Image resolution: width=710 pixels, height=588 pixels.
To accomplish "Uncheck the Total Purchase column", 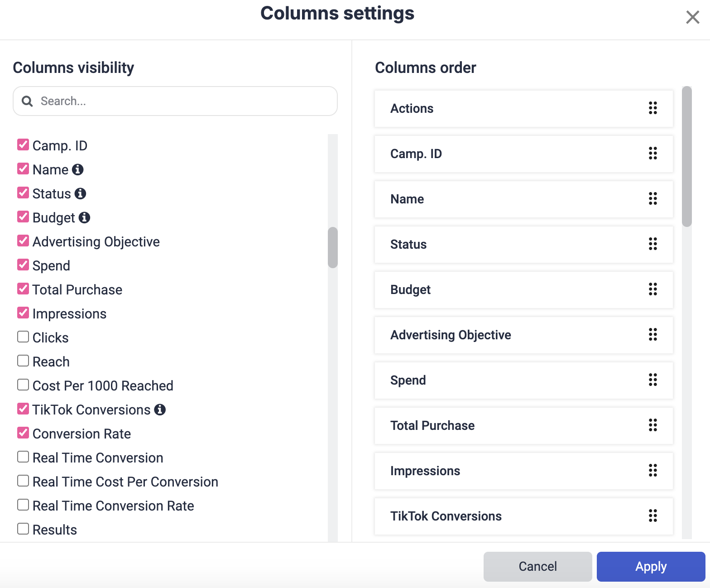I will point(23,289).
